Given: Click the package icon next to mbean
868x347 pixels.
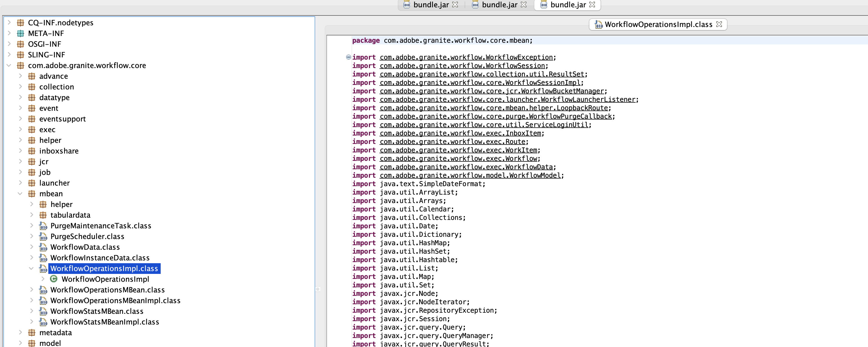Looking at the screenshot, I should [x=32, y=193].
